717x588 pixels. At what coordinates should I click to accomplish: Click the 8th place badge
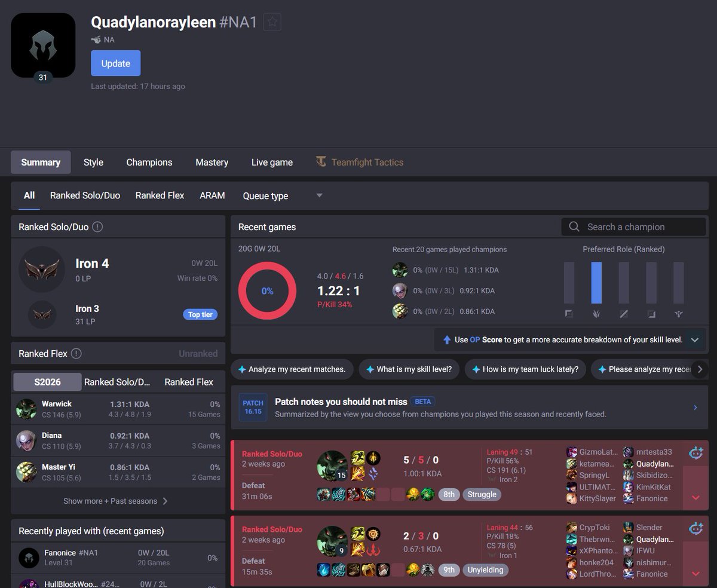tap(449, 494)
